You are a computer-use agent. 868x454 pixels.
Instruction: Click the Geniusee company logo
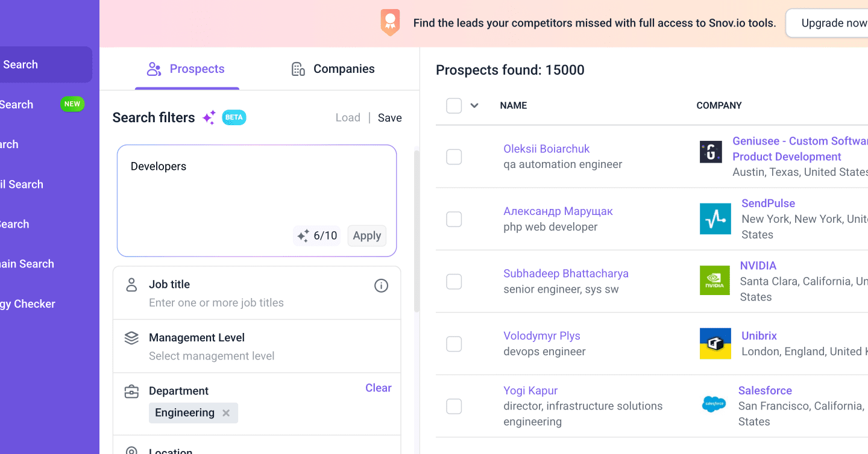711,152
